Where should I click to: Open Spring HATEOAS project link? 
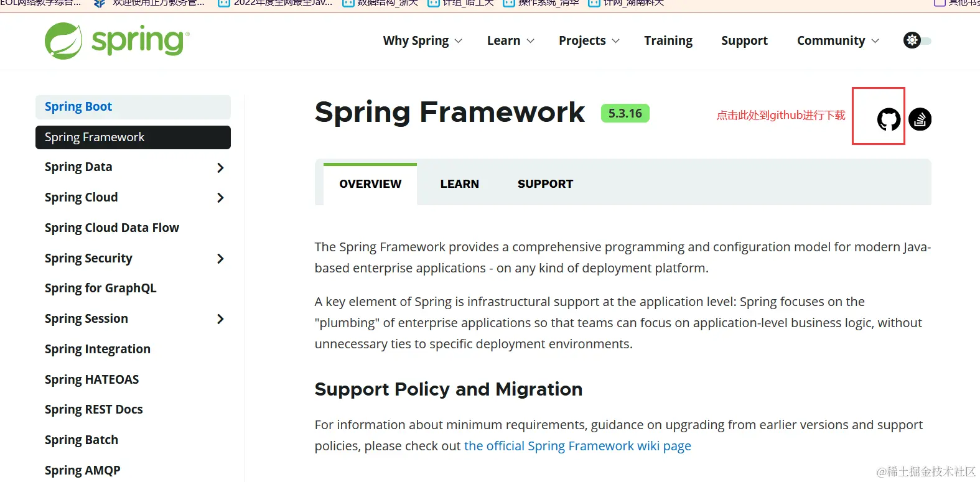tap(92, 379)
